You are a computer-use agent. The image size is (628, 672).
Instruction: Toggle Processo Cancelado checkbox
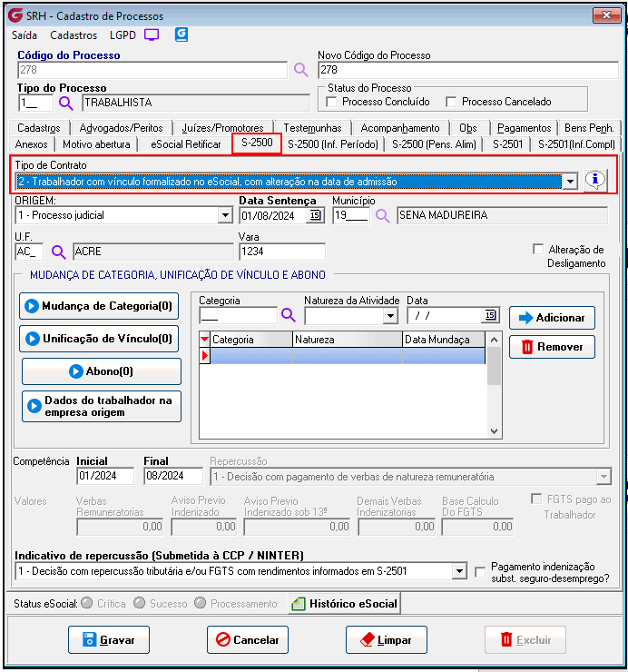pos(451,102)
